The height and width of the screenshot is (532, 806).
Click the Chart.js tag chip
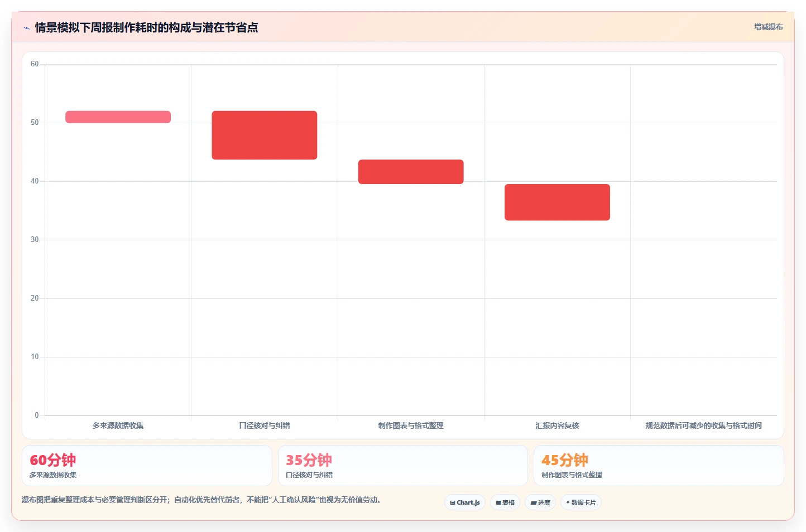click(x=465, y=502)
